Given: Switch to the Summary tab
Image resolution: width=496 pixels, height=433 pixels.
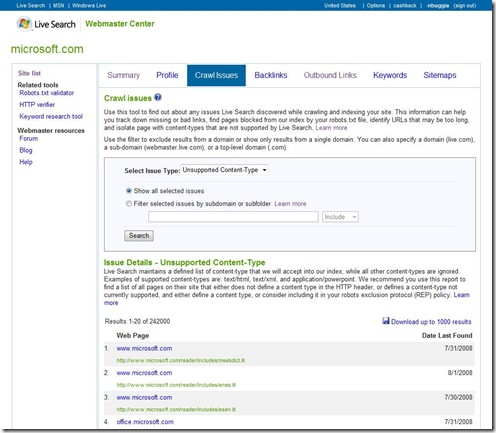Looking at the screenshot, I should tap(124, 75).
